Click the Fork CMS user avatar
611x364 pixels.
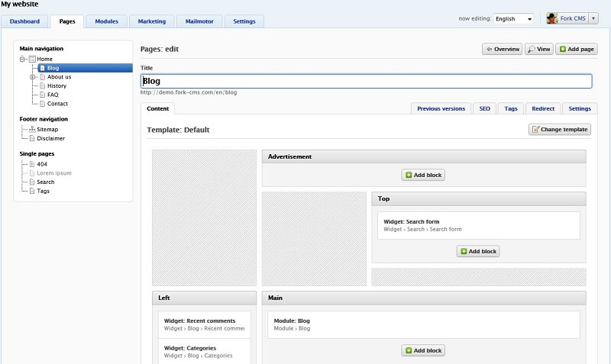[551, 18]
